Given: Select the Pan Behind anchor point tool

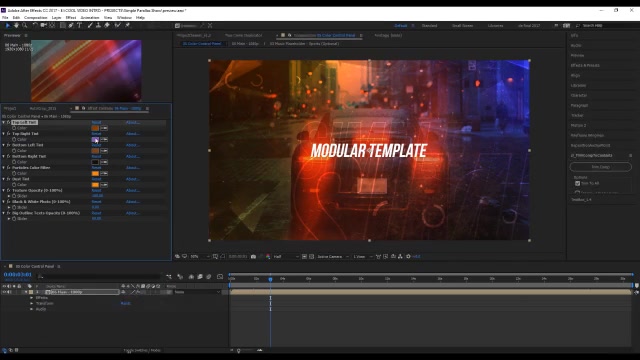Looking at the screenshot, I should (x=52, y=25).
